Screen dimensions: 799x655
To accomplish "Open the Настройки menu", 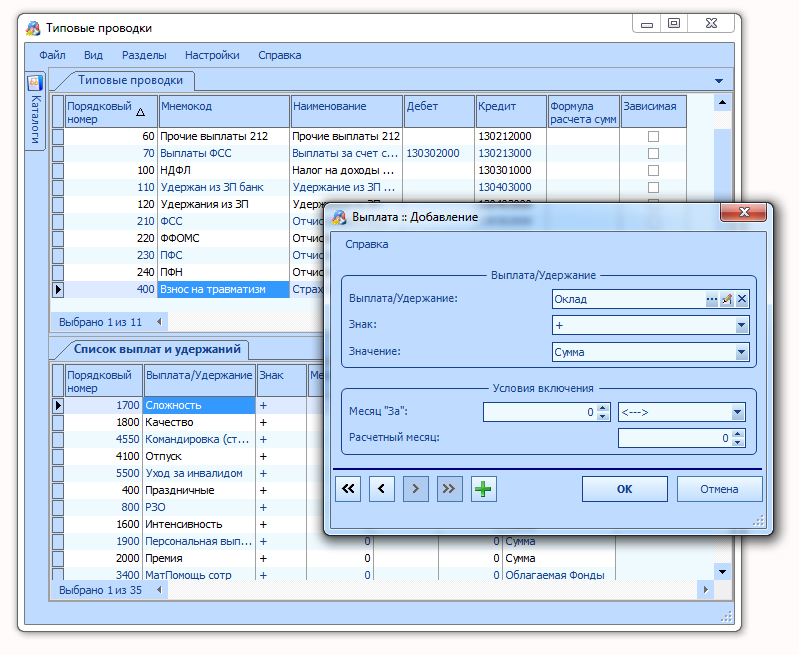I will tap(212, 55).
